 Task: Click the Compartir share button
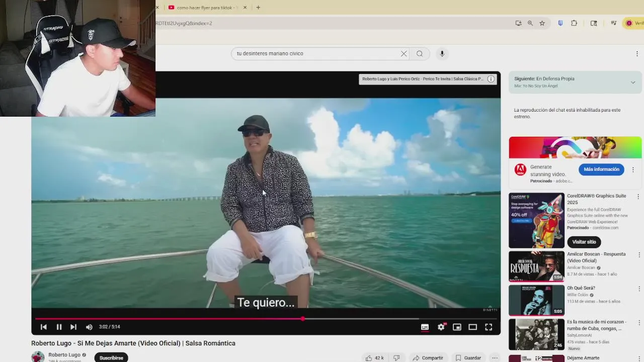click(428, 358)
